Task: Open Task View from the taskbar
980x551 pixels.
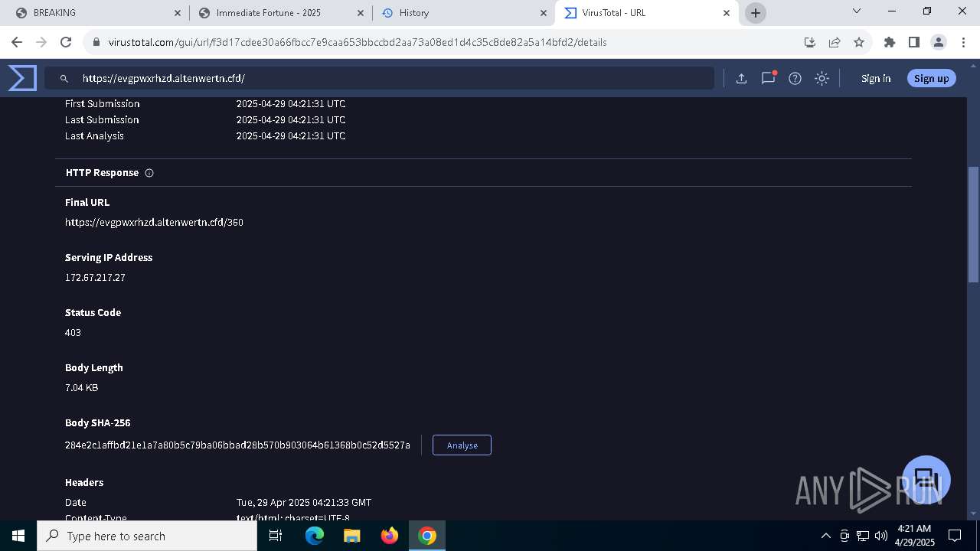Action: [276, 536]
